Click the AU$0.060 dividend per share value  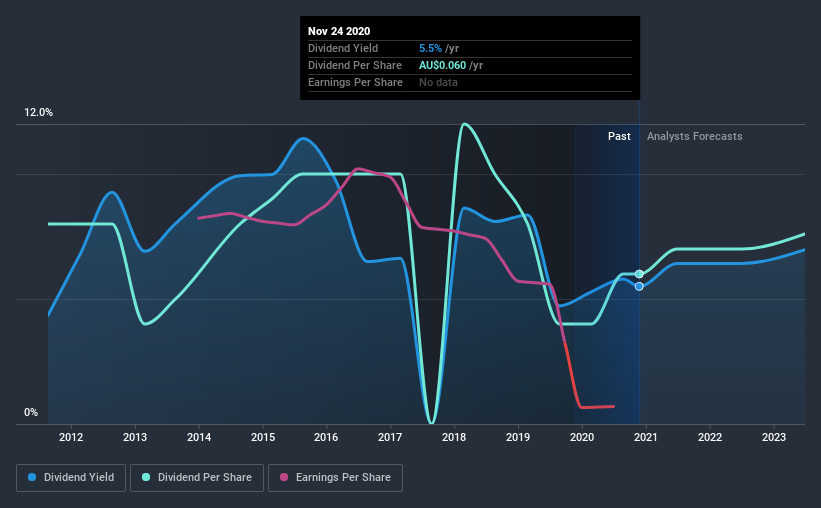click(x=442, y=65)
